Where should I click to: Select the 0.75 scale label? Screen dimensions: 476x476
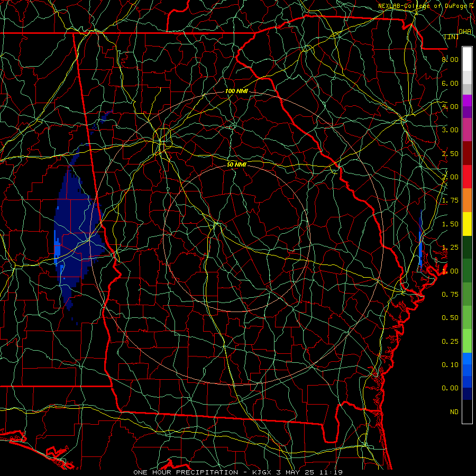click(x=450, y=295)
